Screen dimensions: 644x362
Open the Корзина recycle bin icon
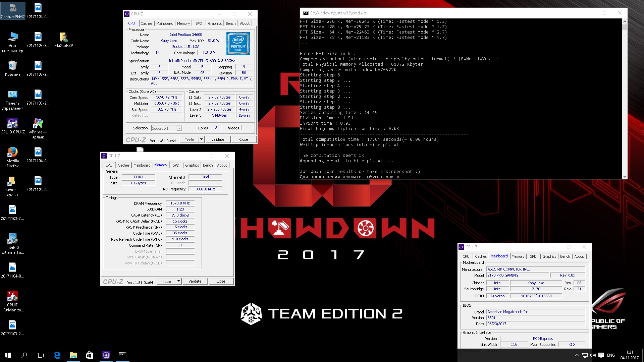[12, 68]
